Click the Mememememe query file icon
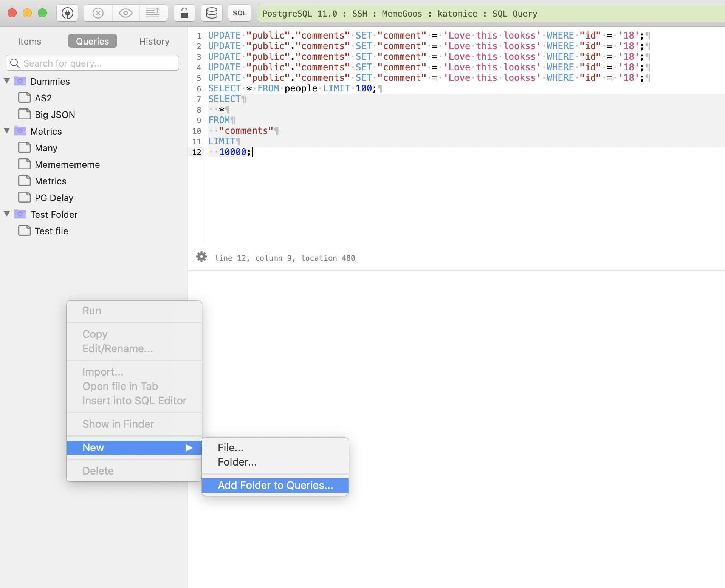The width and height of the screenshot is (725, 588). click(25, 164)
